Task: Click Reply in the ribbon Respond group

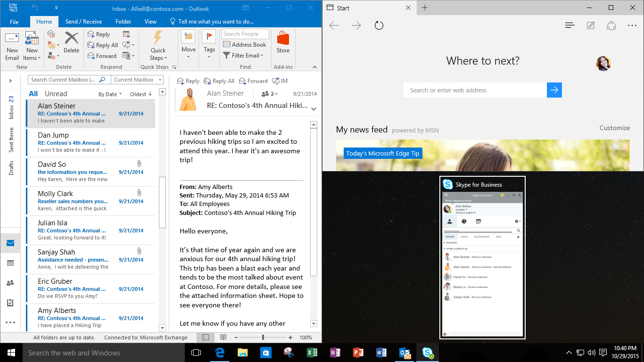Action: coord(99,34)
